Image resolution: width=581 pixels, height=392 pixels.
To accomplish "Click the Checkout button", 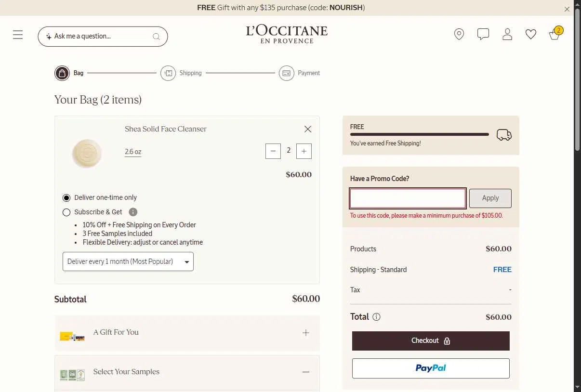I will [x=431, y=341].
